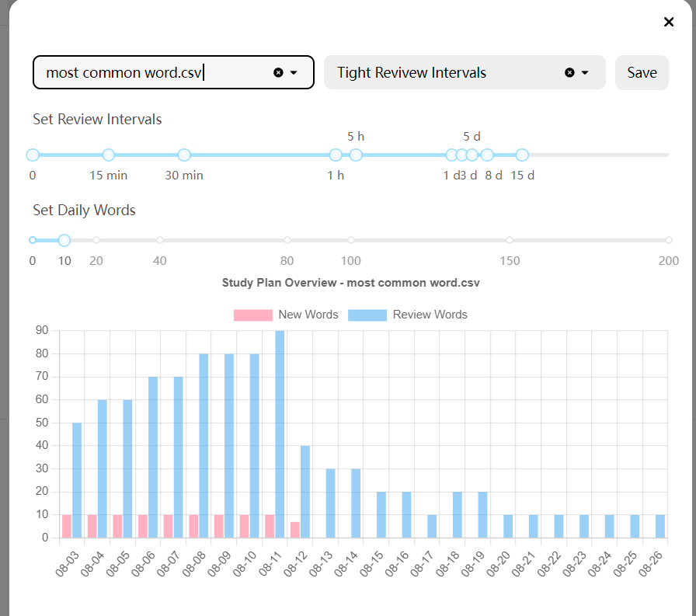Click the Save button
Viewport: 696px width, 616px height.
click(x=642, y=72)
